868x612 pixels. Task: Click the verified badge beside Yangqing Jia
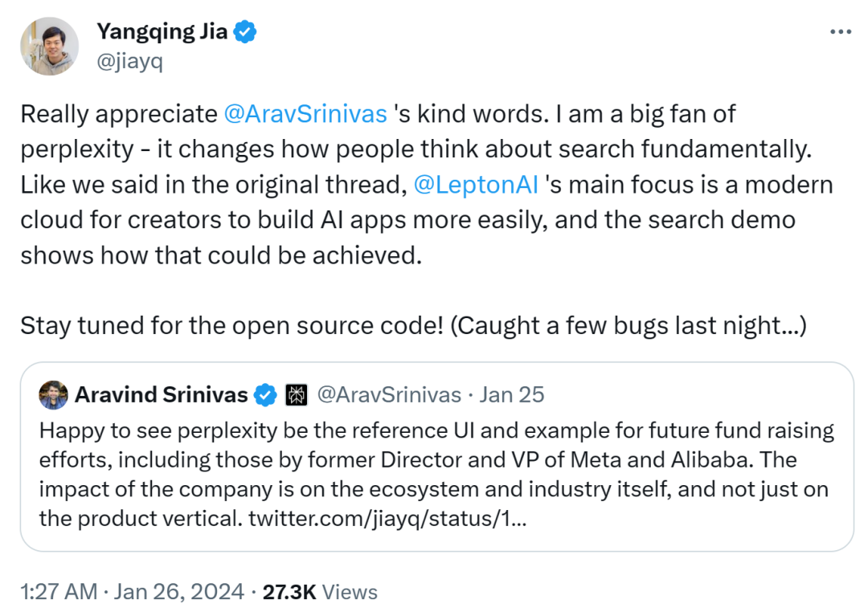pyautogui.click(x=245, y=32)
